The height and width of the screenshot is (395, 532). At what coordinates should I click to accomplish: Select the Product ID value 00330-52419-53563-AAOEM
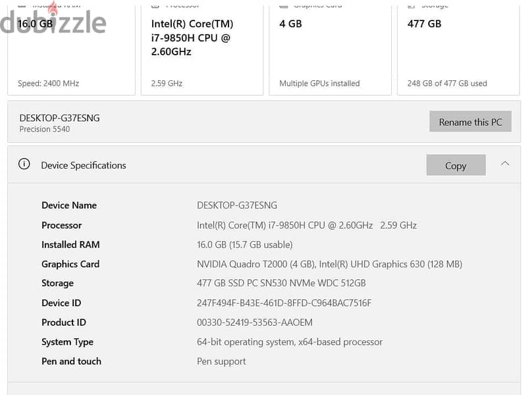[254, 323]
